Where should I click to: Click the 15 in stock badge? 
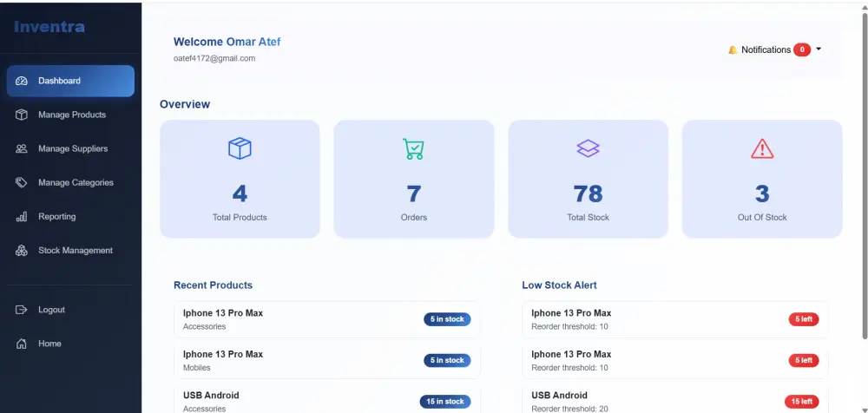click(445, 402)
